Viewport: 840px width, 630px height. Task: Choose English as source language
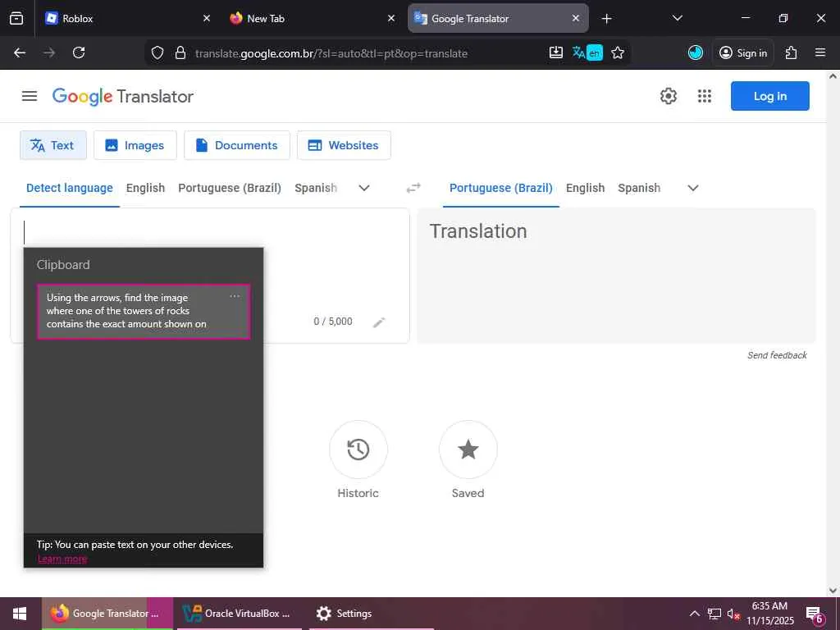coord(146,188)
